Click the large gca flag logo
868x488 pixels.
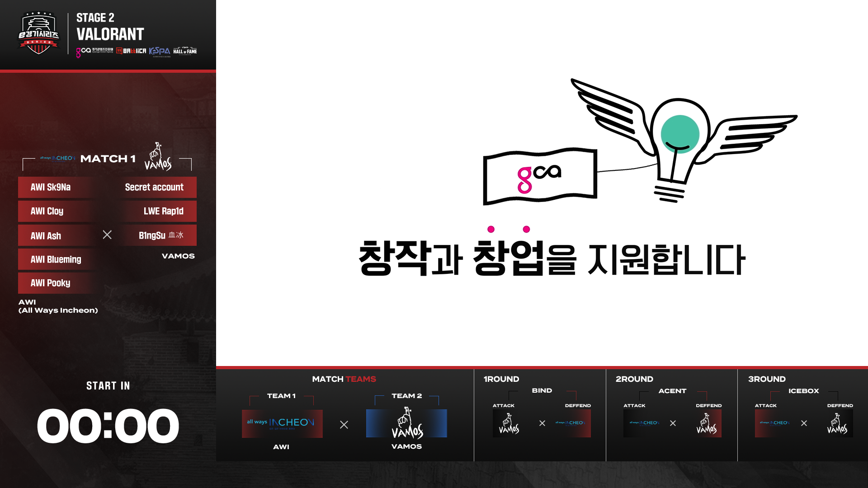click(x=540, y=176)
